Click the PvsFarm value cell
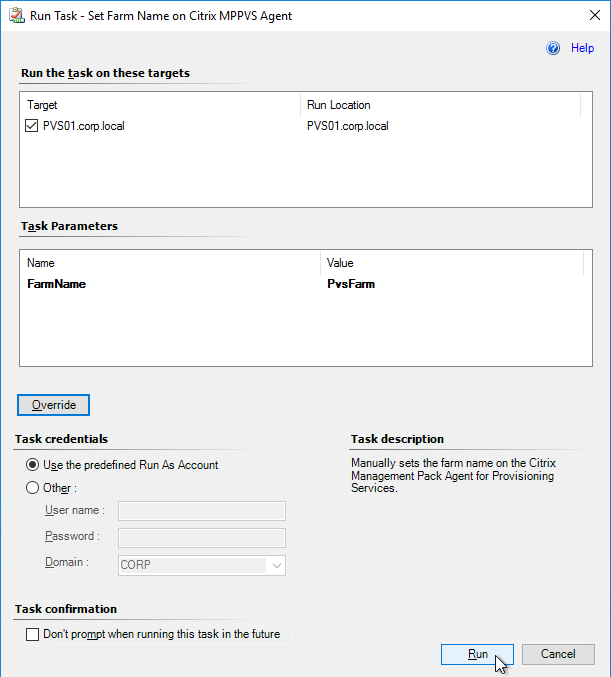The image size is (611, 677). [351, 284]
